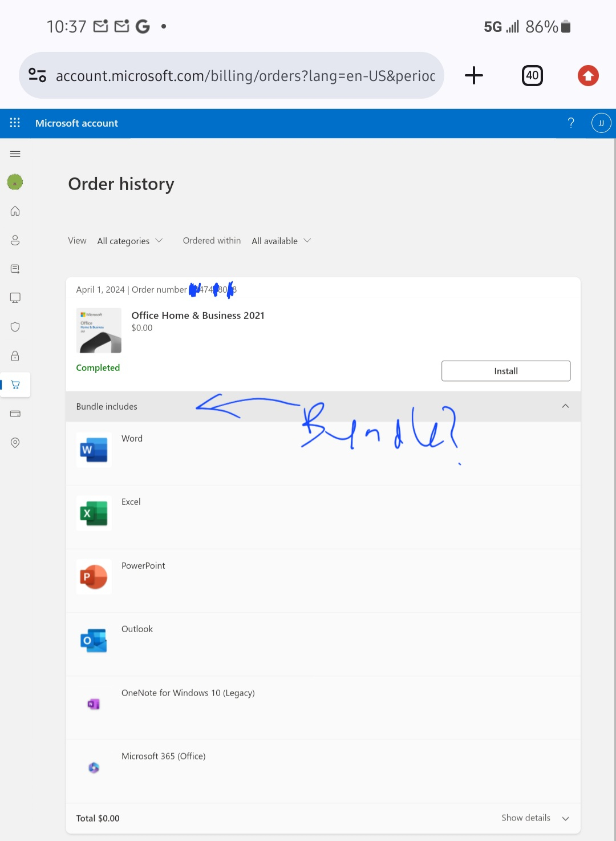The image size is (616, 841).
Task: Open Services & subscriptions sidebar icon
Action: (x=15, y=269)
